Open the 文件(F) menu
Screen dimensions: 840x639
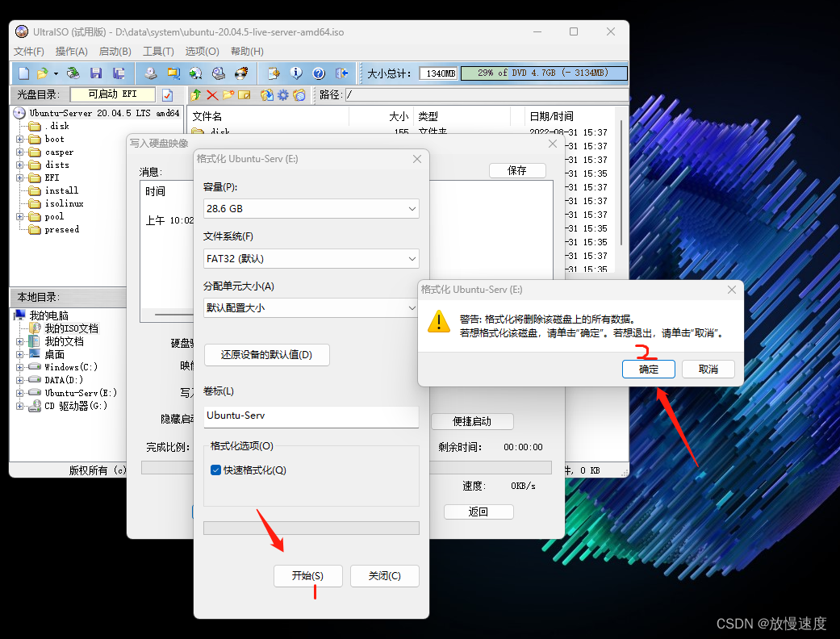click(29, 52)
